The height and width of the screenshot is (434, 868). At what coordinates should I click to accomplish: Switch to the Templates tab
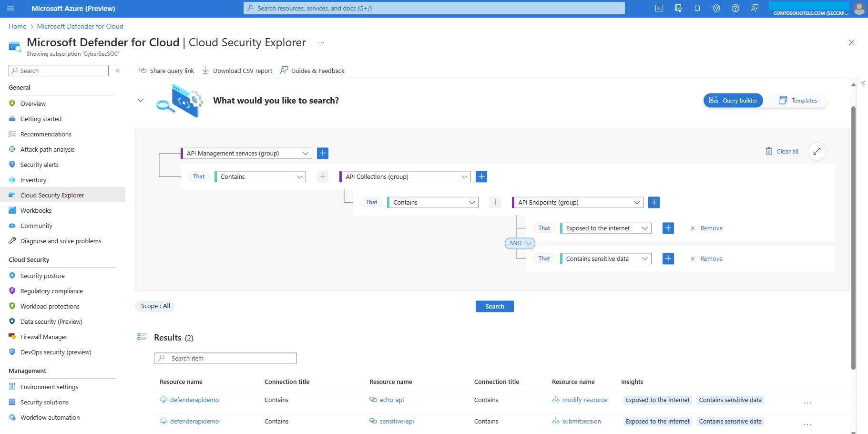point(798,100)
